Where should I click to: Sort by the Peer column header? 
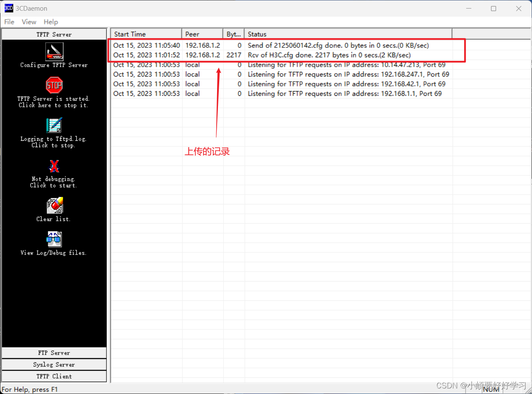pyautogui.click(x=203, y=34)
